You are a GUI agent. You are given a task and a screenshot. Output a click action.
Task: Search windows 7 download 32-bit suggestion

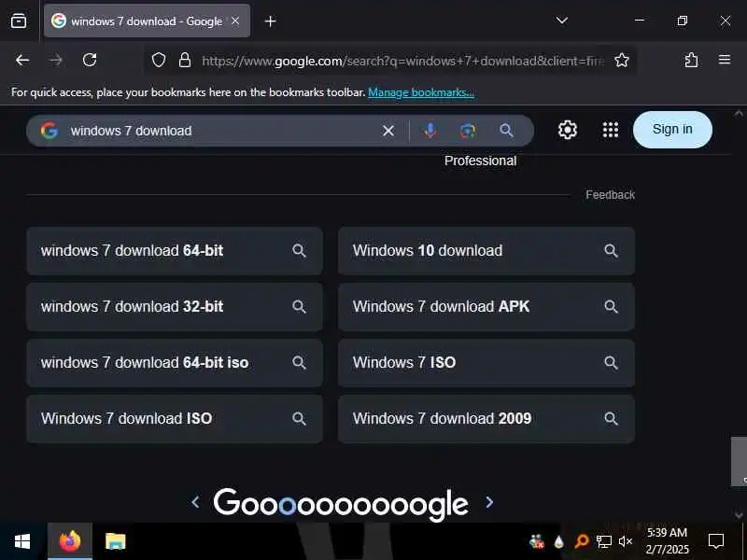(x=175, y=307)
